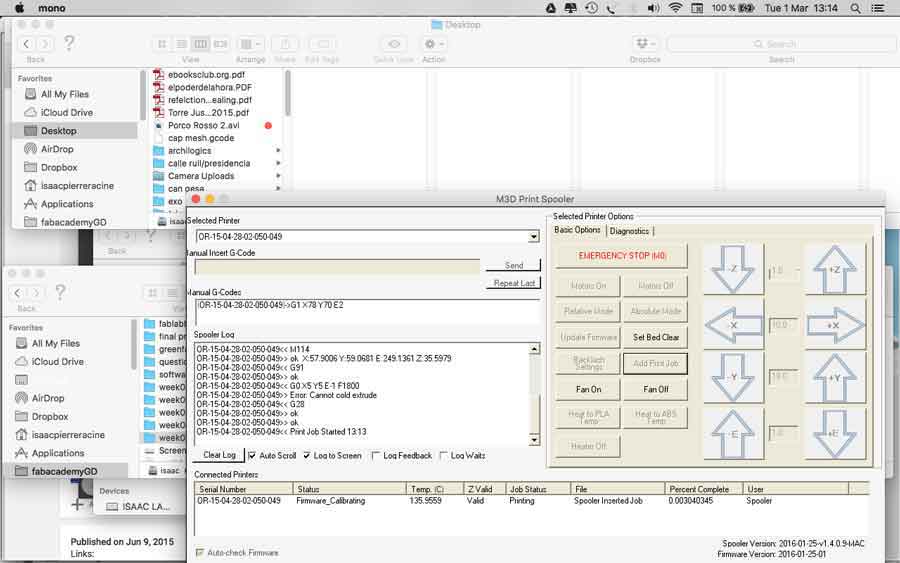Move the head right with +X arrow
This screenshot has height=563, width=900.
(834, 325)
